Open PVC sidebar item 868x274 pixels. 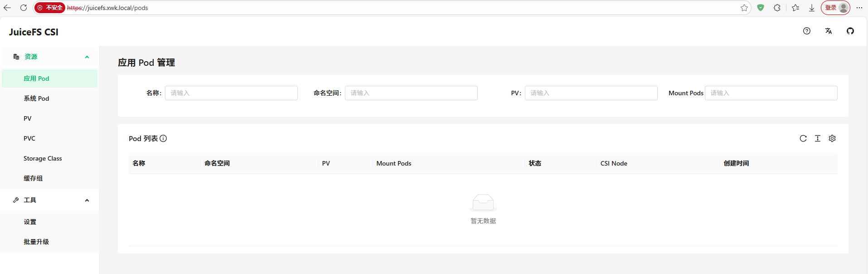[49, 138]
